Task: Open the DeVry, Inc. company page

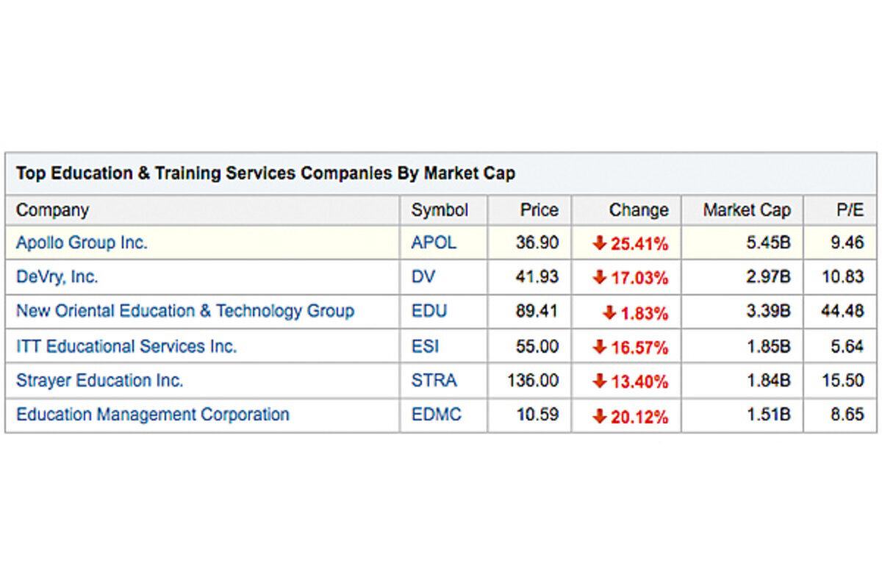Action: (x=57, y=277)
